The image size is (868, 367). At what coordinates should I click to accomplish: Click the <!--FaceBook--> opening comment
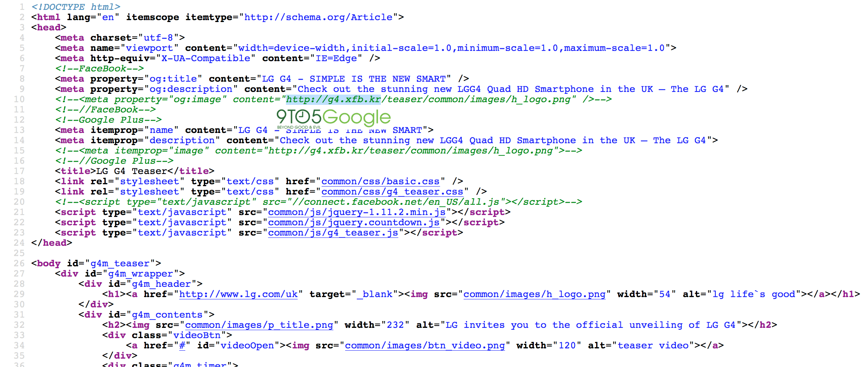coord(99,69)
